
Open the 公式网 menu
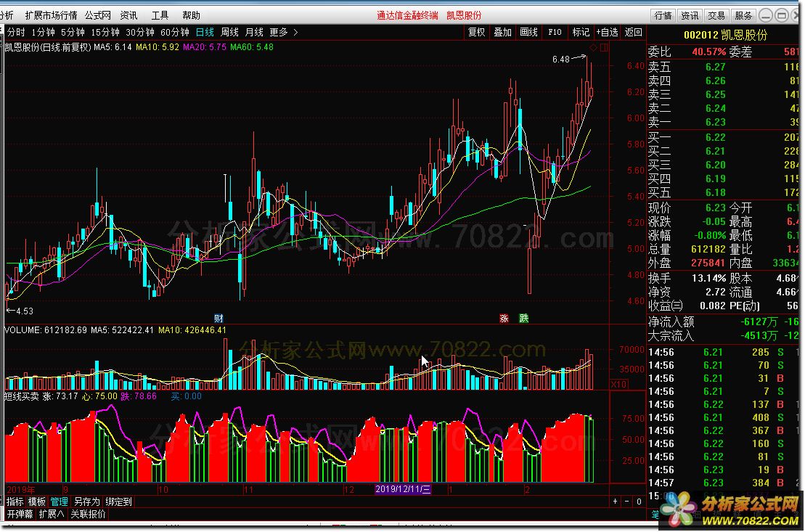(98, 15)
